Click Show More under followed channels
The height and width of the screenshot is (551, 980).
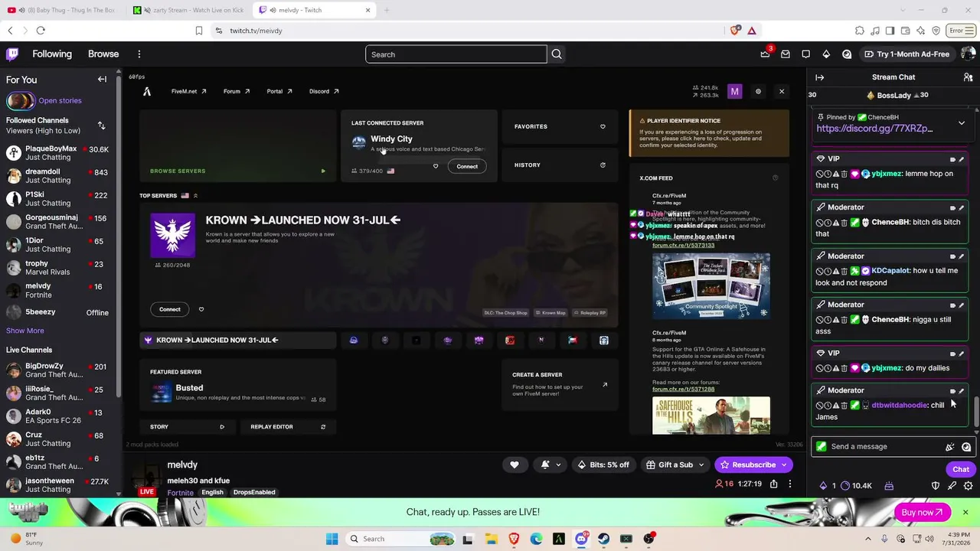point(25,331)
